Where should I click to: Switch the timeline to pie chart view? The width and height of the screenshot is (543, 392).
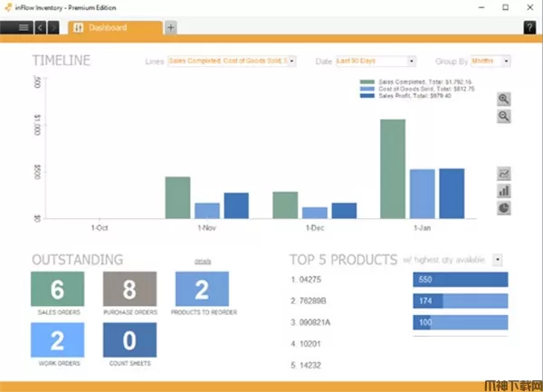(x=504, y=207)
